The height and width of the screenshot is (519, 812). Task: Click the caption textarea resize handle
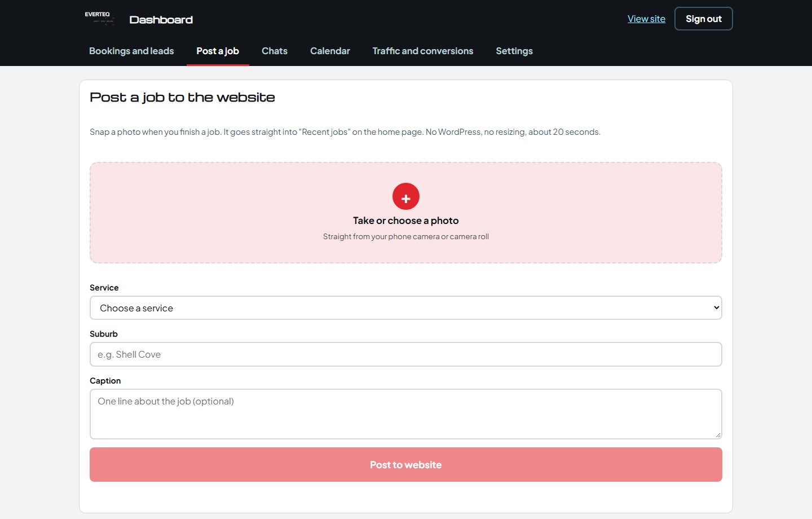tap(718, 435)
